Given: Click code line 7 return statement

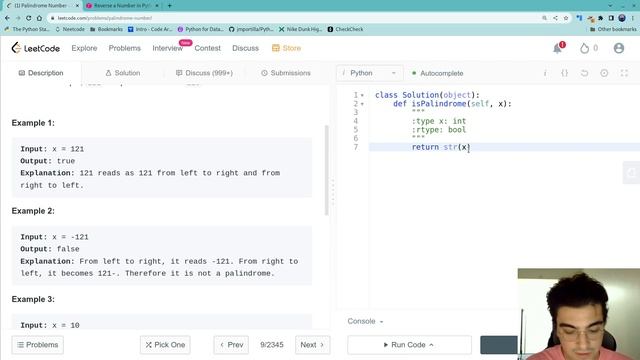Looking at the screenshot, I should pos(441,147).
